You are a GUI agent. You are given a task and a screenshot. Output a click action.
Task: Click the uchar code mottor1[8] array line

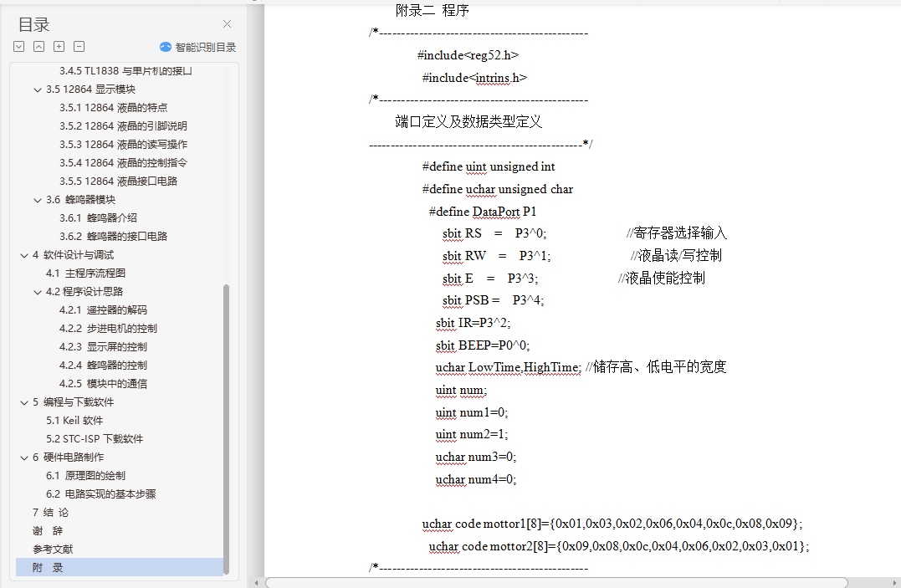coord(612,524)
